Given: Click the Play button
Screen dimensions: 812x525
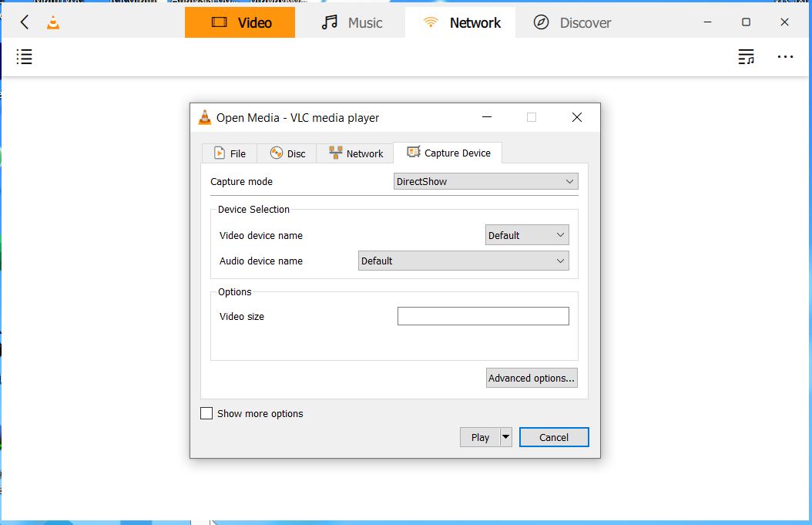Looking at the screenshot, I should pyautogui.click(x=480, y=437).
